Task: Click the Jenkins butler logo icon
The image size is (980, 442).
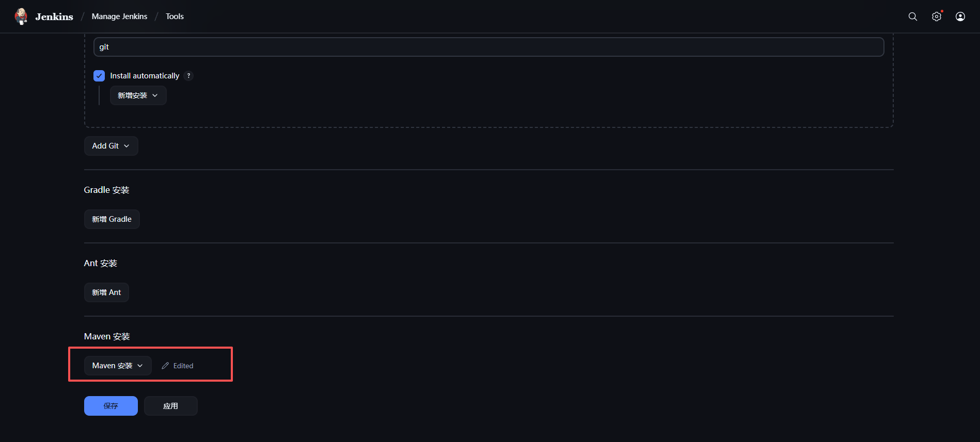Action: pos(21,17)
